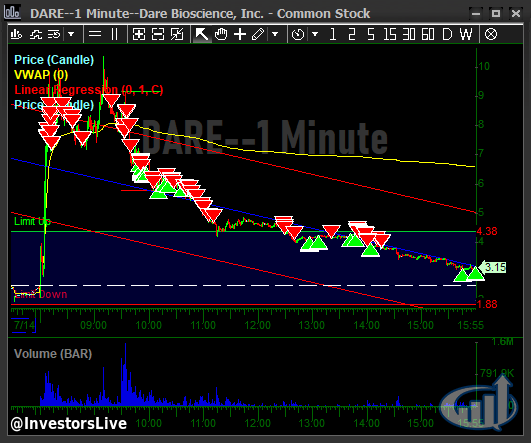531x443 pixels.
Task: Expand the chart options dropdown arrow
Action: pyautogui.click(x=71, y=34)
